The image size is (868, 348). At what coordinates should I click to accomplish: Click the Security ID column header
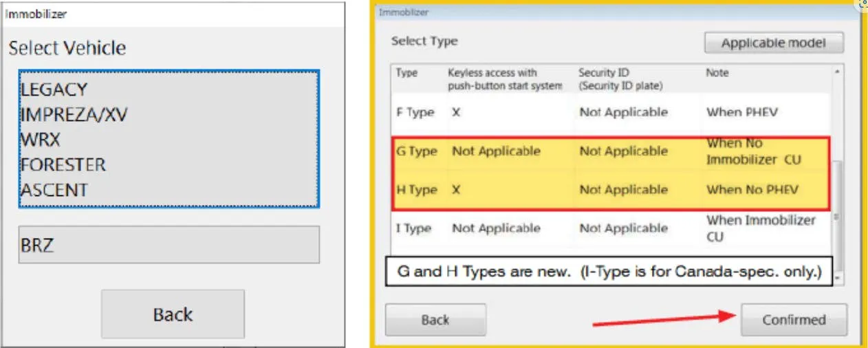pos(620,79)
